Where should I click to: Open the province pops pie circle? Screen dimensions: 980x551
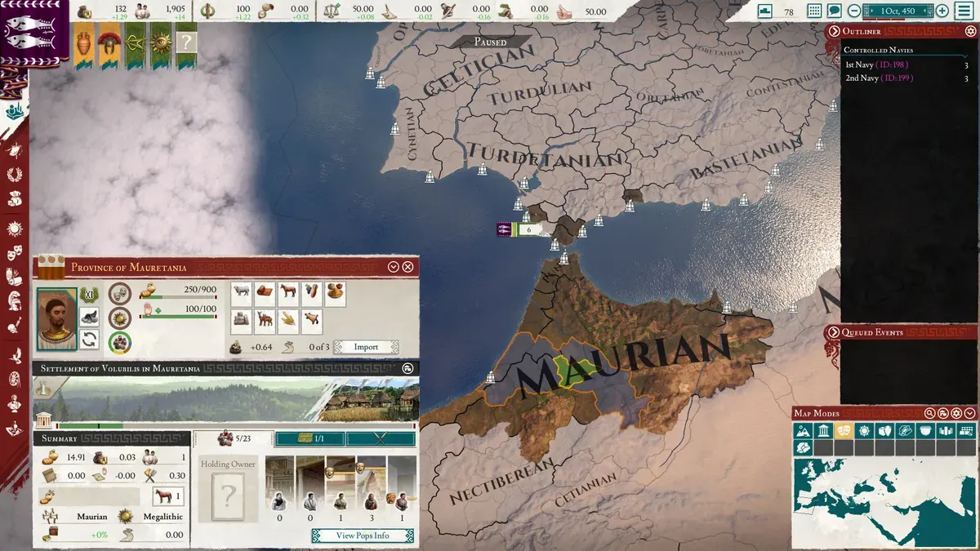120,342
